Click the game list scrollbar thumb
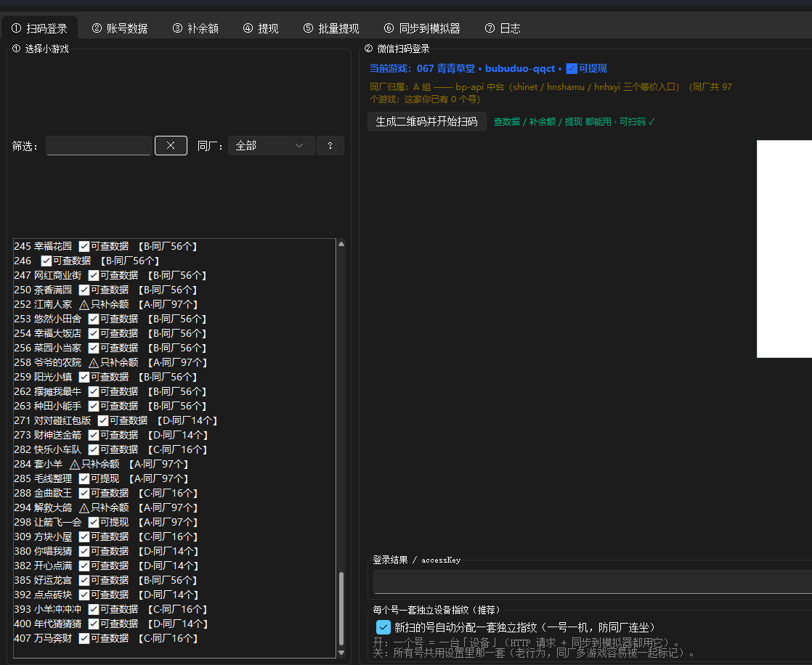 [x=341, y=608]
